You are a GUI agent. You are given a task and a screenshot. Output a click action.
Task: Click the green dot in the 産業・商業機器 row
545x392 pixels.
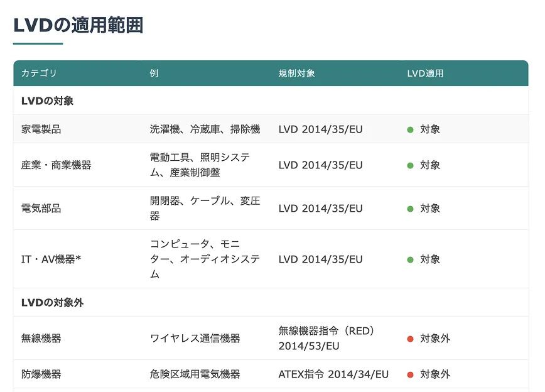tap(410, 165)
